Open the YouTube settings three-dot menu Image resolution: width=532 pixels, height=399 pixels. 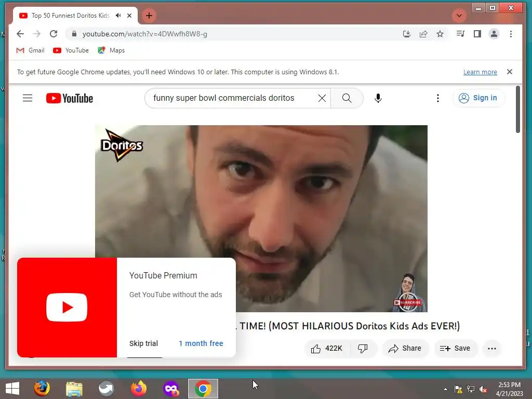437,98
